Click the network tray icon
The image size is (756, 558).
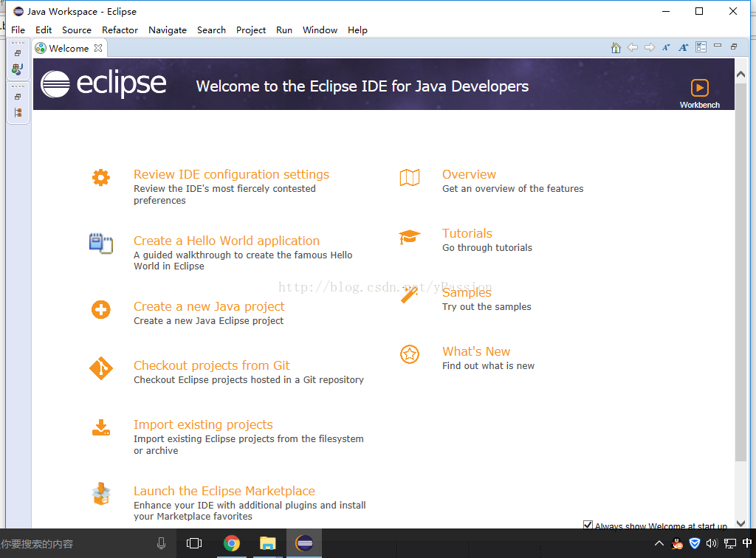[730, 543]
